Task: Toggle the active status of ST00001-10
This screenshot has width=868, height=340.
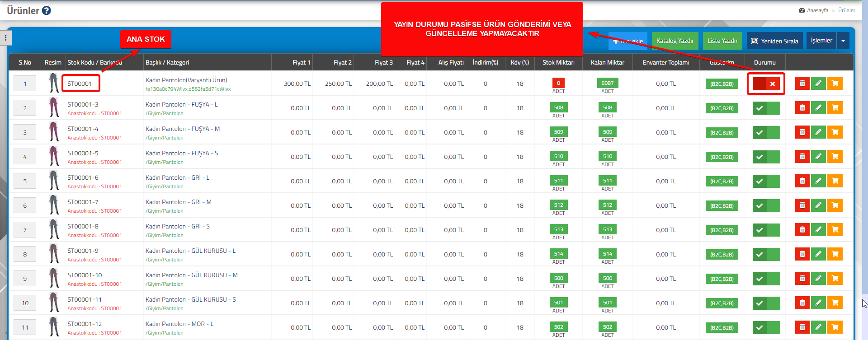Action: 766,279
